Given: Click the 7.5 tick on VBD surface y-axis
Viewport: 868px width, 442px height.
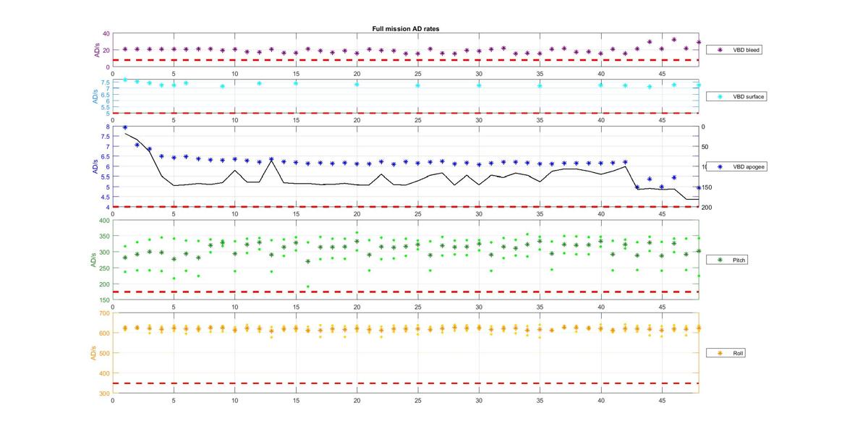Looking at the screenshot, I should coord(106,82).
